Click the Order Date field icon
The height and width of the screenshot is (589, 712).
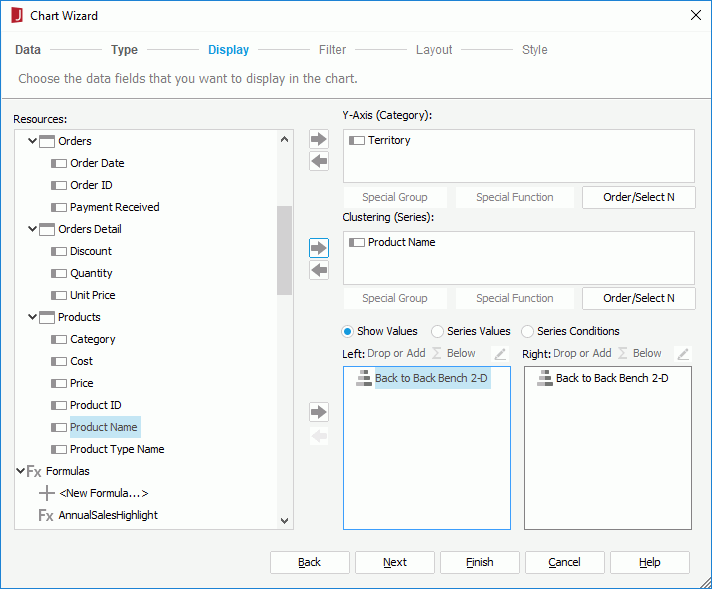(59, 163)
